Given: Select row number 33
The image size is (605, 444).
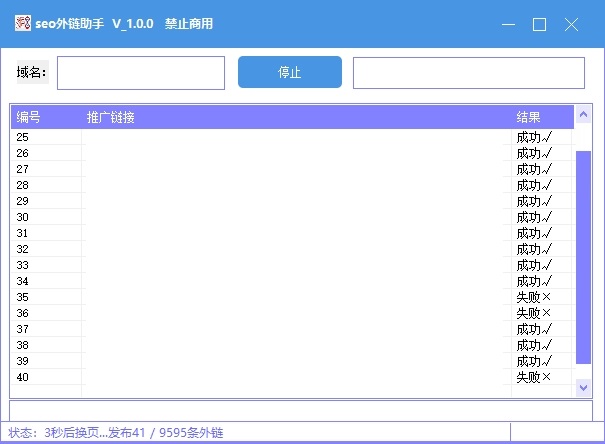Looking at the screenshot, I should coord(291,265).
